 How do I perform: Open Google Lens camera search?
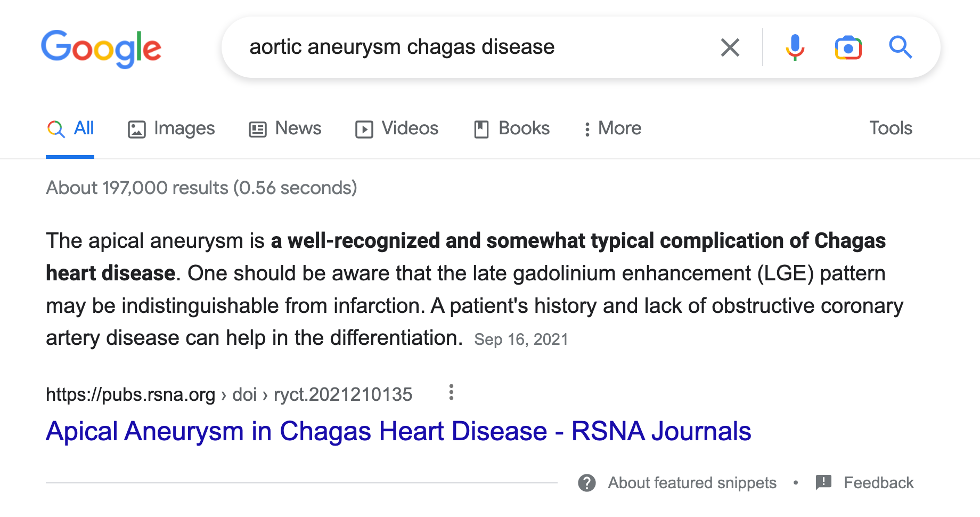click(848, 47)
